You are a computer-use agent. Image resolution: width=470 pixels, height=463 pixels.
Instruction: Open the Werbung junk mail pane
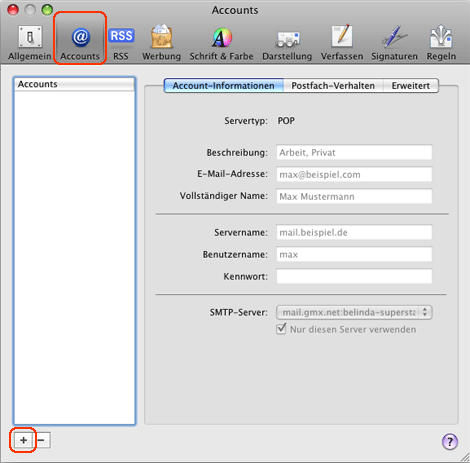coord(161,43)
